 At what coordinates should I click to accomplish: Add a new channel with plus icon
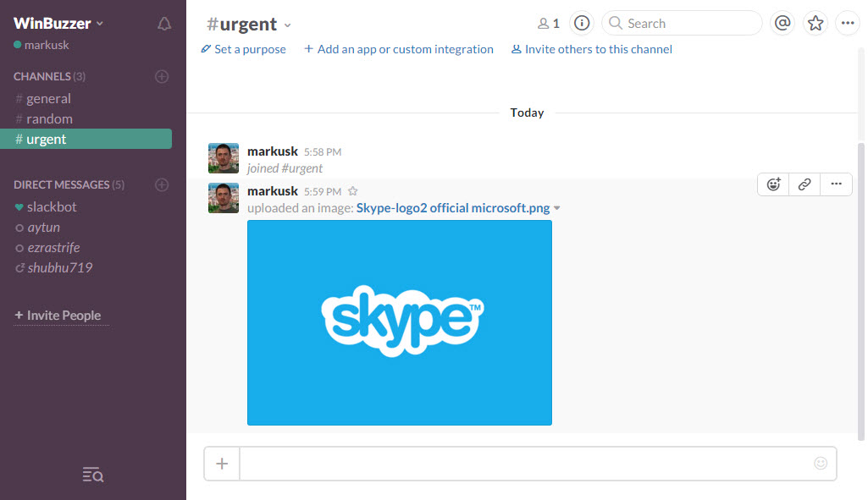[x=162, y=76]
